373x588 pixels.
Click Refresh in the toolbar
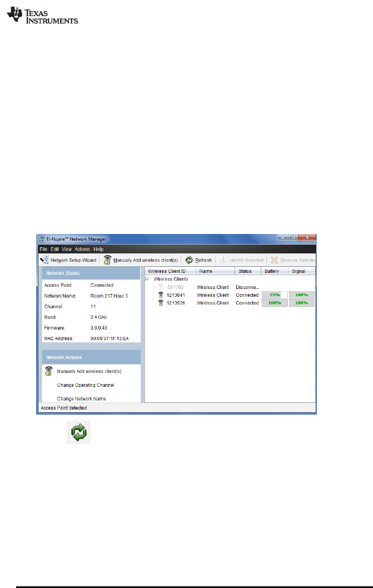pos(203,260)
